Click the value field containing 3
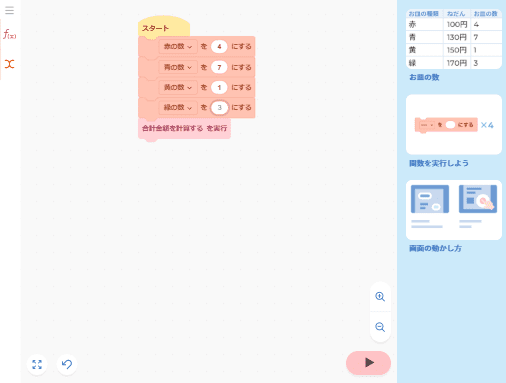Image resolution: width=506 pixels, height=383 pixels. point(219,108)
